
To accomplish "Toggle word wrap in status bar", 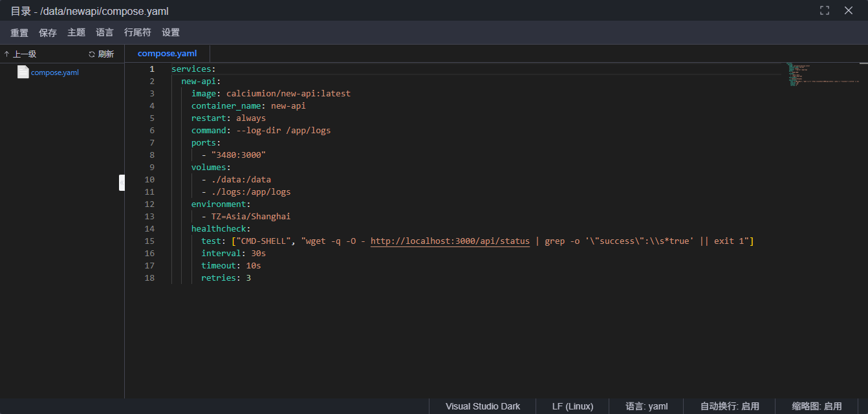I will (x=729, y=406).
